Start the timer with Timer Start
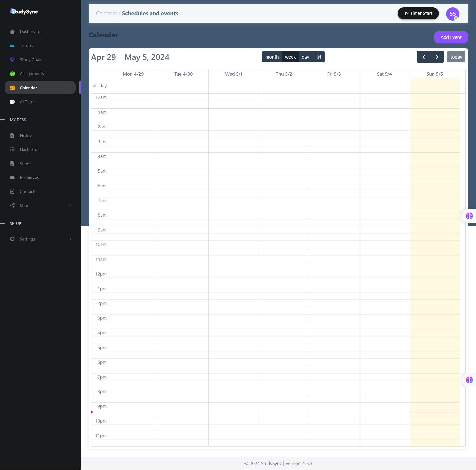476x470 pixels. tap(418, 13)
